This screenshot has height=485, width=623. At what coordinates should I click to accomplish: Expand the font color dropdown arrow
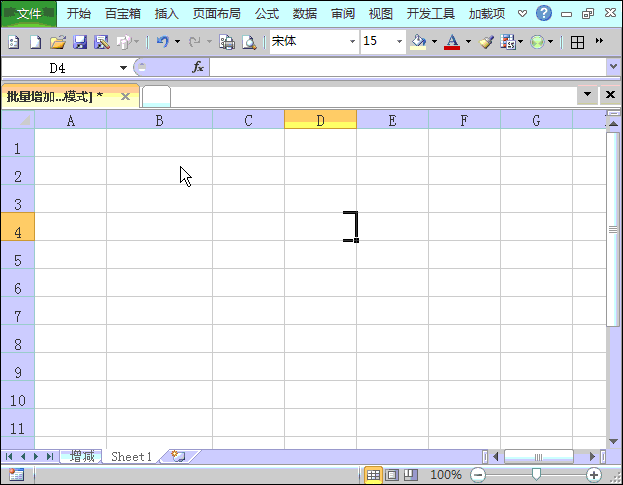tap(468, 41)
